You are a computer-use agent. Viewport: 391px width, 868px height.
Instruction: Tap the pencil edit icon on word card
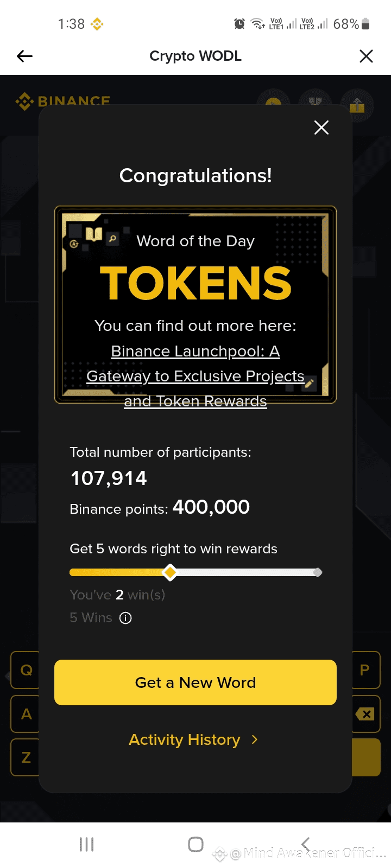click(x=310, y=384)
